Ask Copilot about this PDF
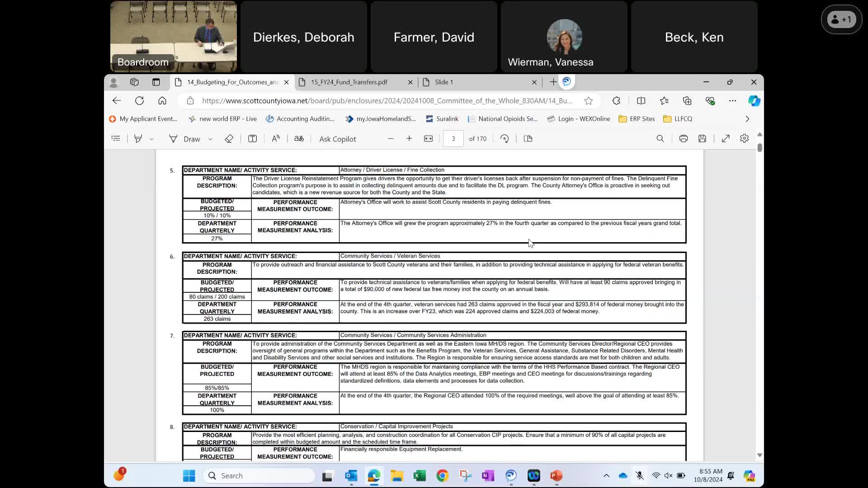 pyautogui.click(x=338, y=139)
